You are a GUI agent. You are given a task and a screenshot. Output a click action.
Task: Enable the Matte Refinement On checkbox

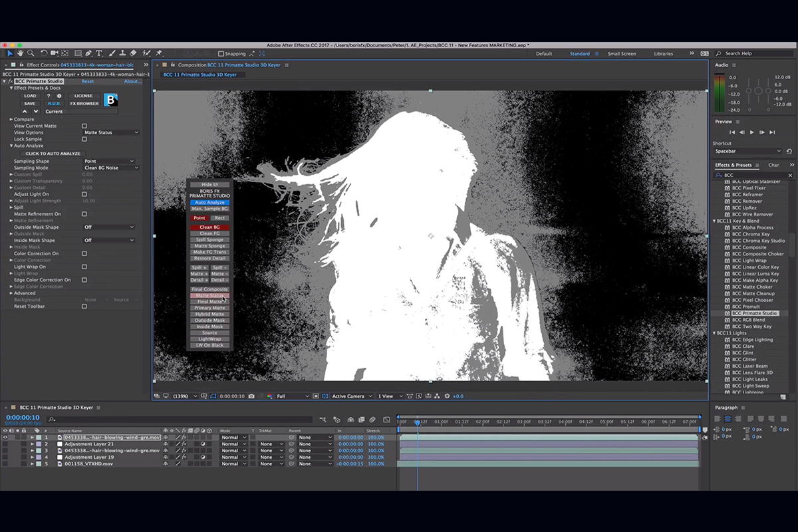pyautogui.click(x=84, y=214)
